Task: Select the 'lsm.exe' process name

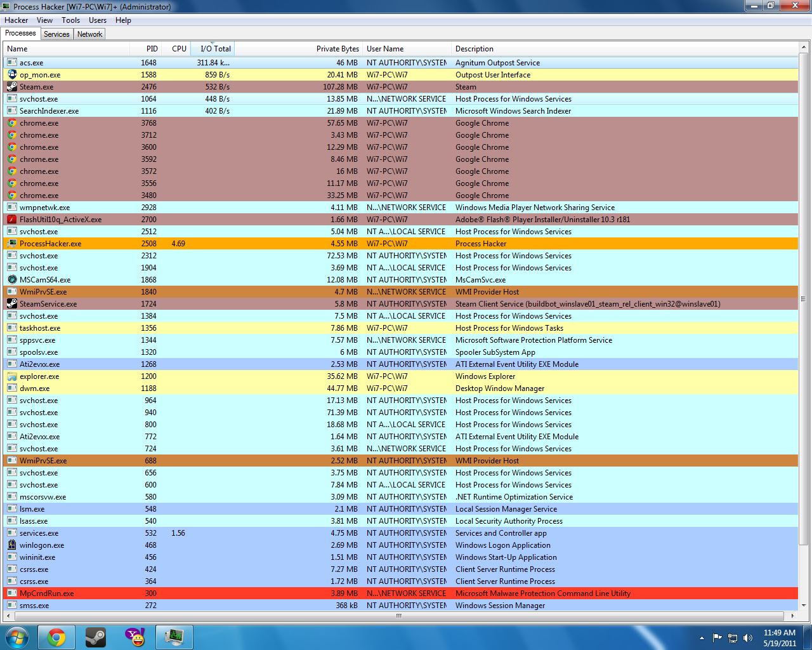Action: click(x=32, y=509)
